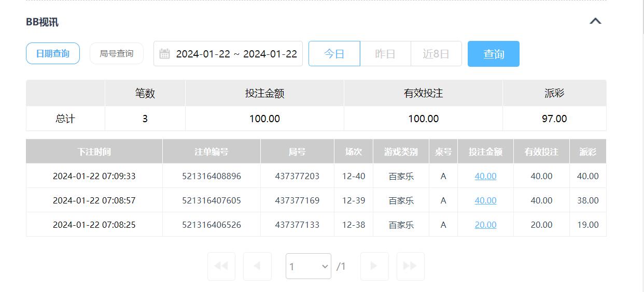The image size is (644, 292).
Task: Click the 桌号 column header
Action: click(x=443, y=152)
